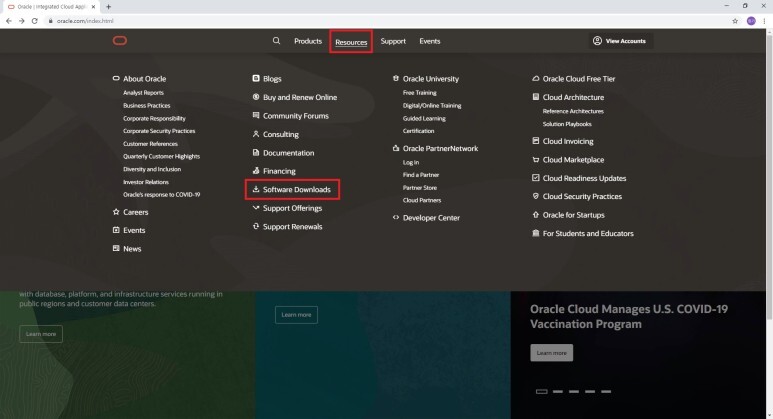Click the Careers star icon
The height and width of the screenshot is (419, 773).
pyautogui.click(x=116, y=212)
